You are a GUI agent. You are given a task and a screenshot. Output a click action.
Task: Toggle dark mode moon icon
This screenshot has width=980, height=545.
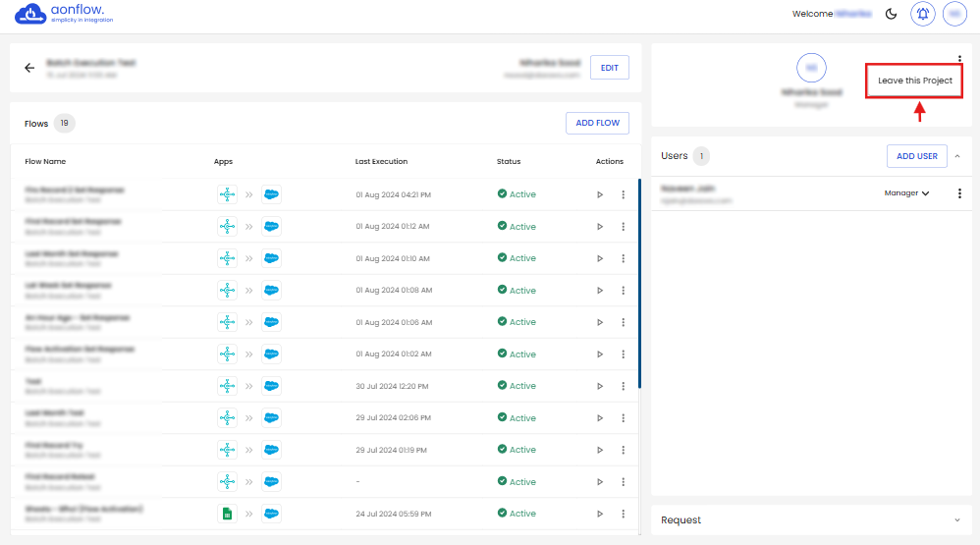pyautogui.click(x=891, y=14)
